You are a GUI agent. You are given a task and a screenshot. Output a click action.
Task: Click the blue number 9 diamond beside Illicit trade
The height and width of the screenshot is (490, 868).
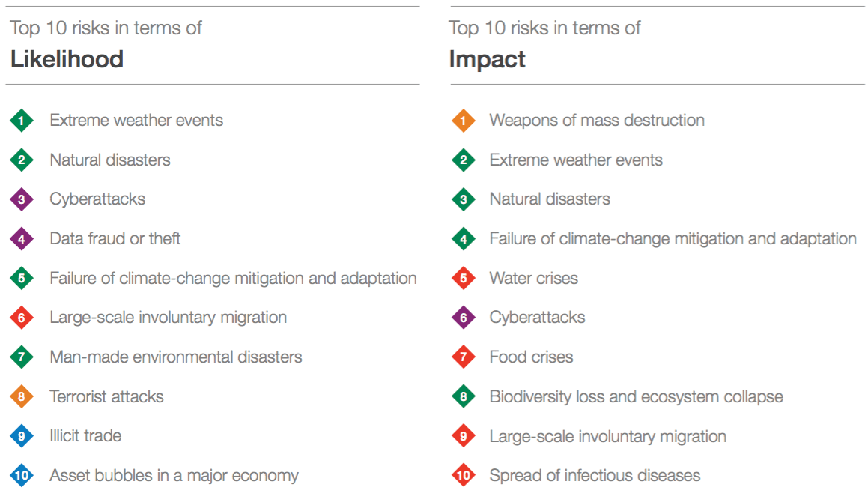click(22, 436)
